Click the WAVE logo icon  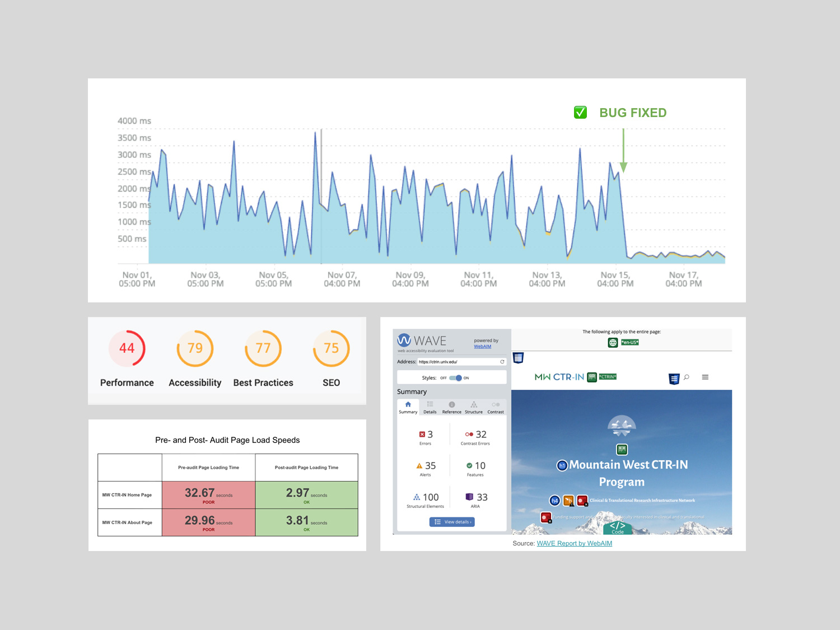404,340
